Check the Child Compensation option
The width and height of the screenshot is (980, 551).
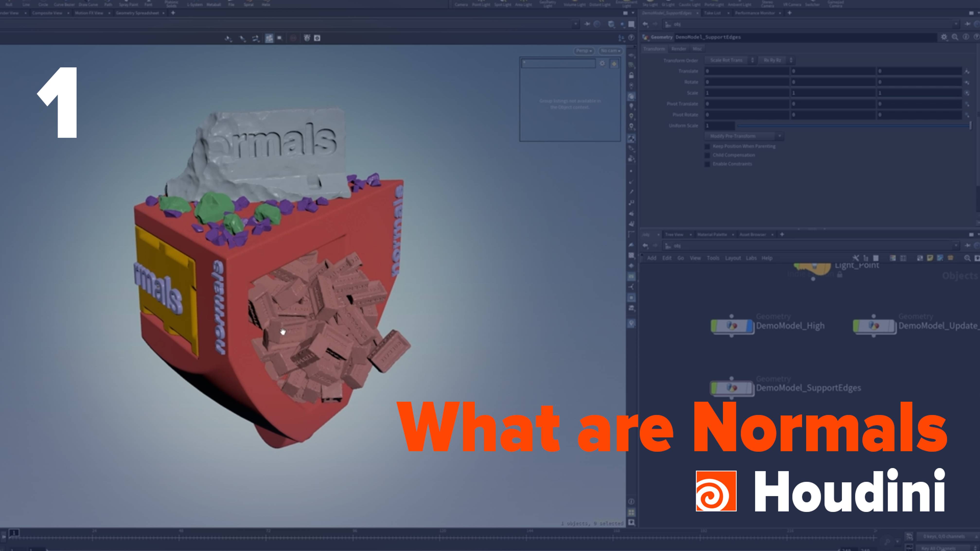(708, 155)
